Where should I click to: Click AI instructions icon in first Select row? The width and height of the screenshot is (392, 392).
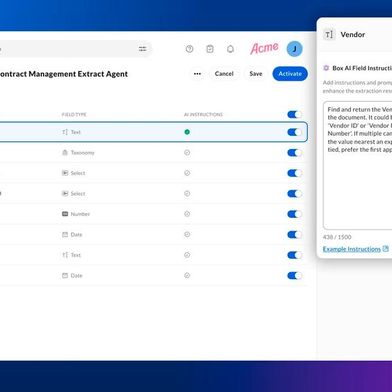[187, 173]
